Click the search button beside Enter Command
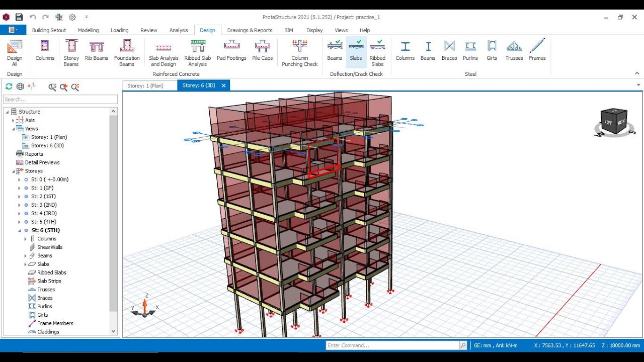 click(463, 345)
